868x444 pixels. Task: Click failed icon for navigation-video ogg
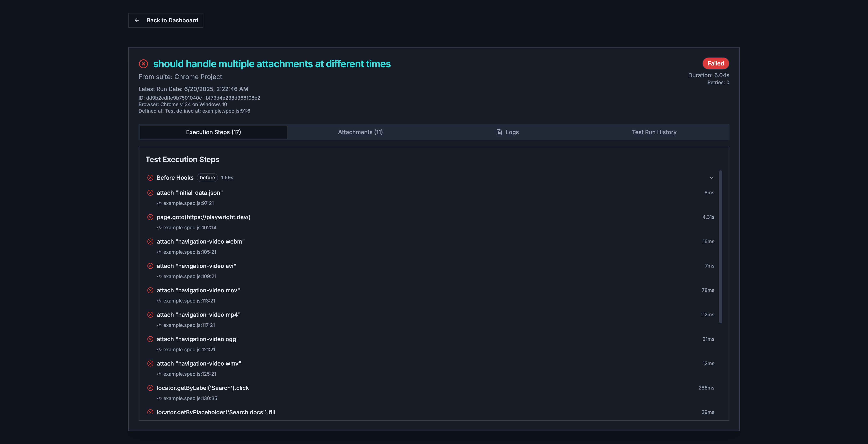point(150,339)
